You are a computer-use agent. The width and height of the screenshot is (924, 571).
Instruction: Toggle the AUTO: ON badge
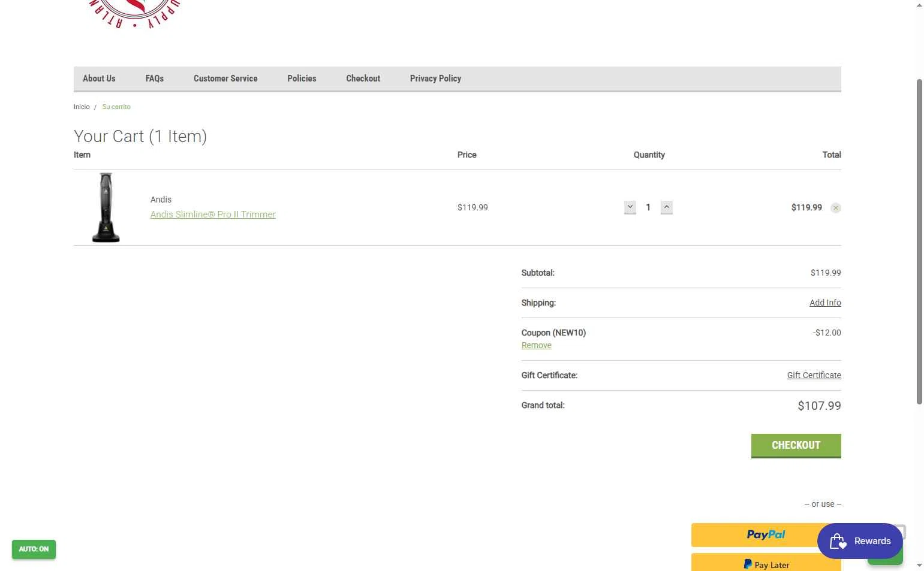34,549
